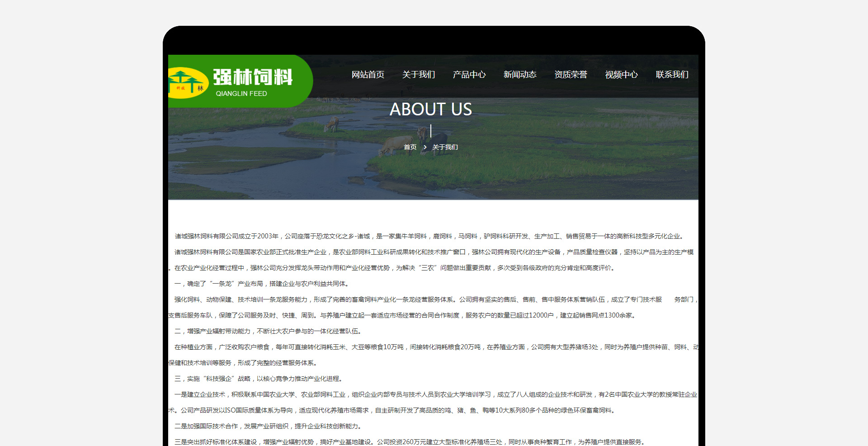Click the line starting 支售后服务车队
The height and width of the screenshot is (446, 868).
pos(403,315)
